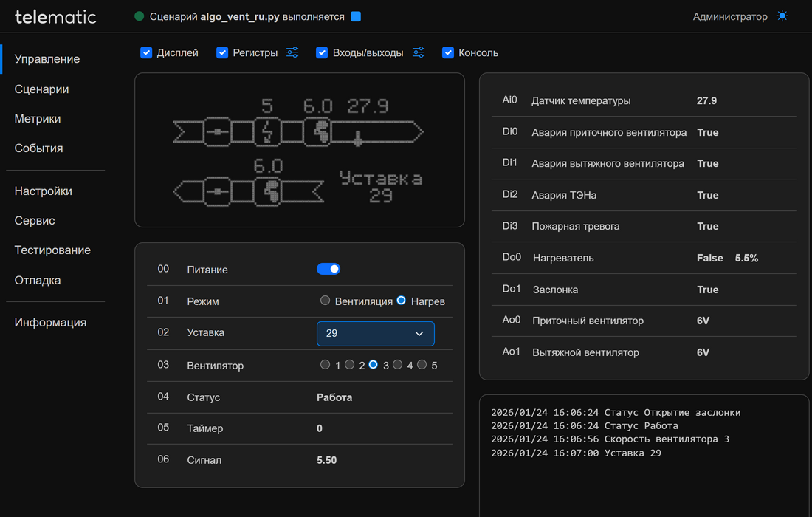The width and height of the screenshot is (812, 517).
Task: Open inputs/outputs filter settings sliders icon
Action: click(x=419, y=52)
